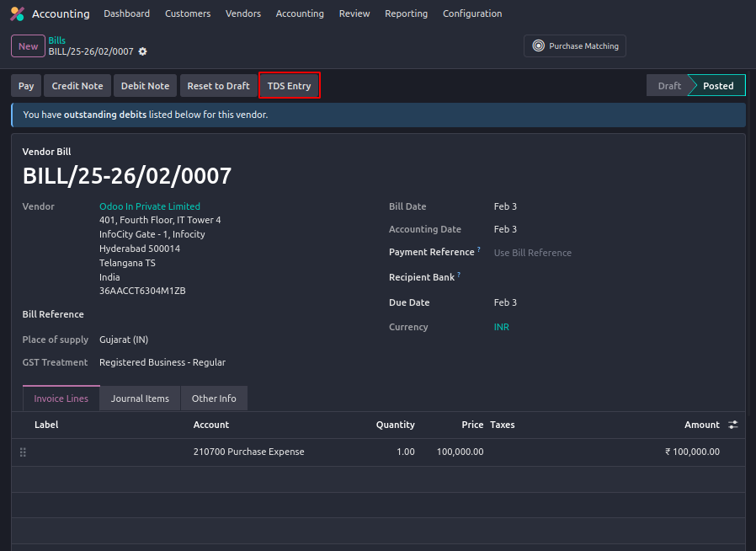Expand the Reporting menu
Screen dimensions: 756x551
coord(406,13)
